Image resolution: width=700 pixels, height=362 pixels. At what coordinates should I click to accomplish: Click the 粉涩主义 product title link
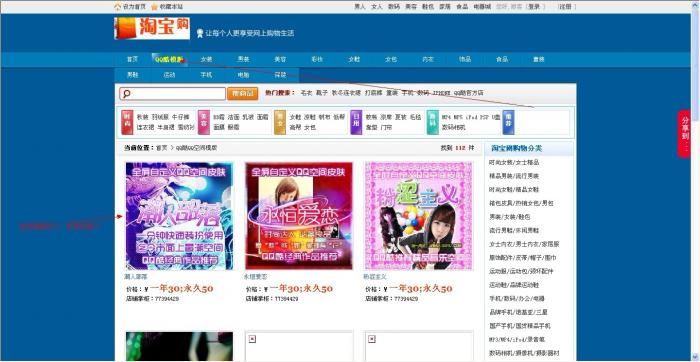(375, 277)
